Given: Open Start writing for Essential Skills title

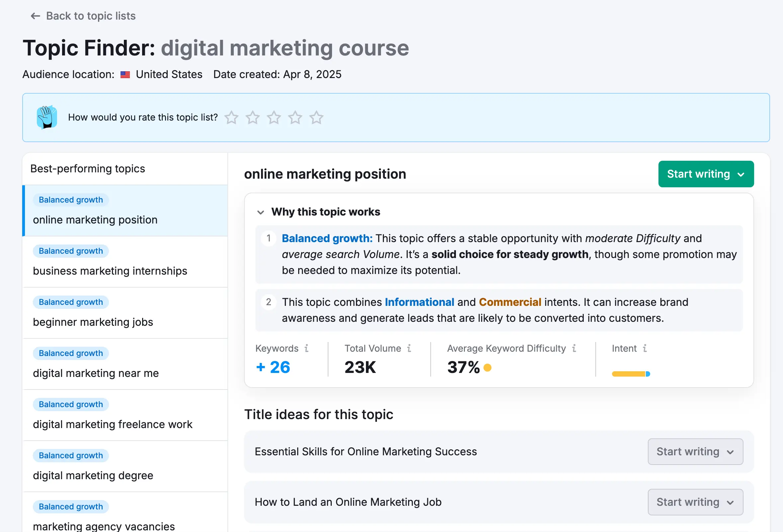Looking at the screenshot, I should (x=695, y=452).
